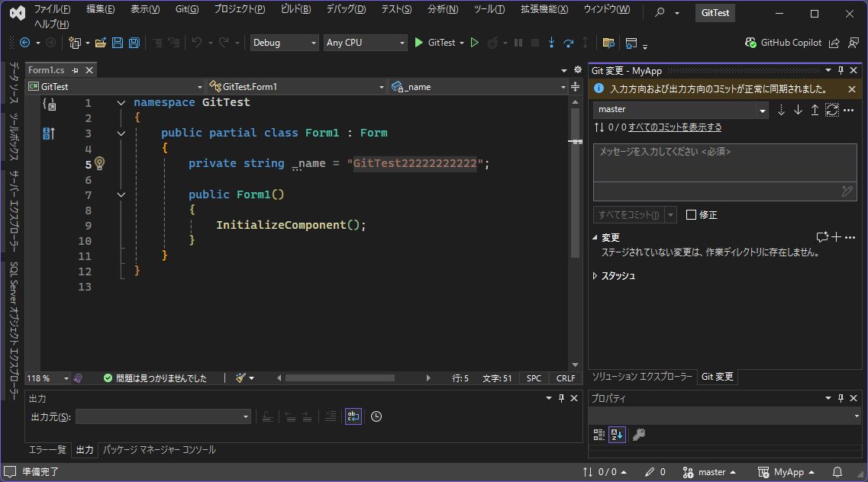868x482 pixels.
Task: Click the editor horizontal scrollbar
Action: point(340,378)
